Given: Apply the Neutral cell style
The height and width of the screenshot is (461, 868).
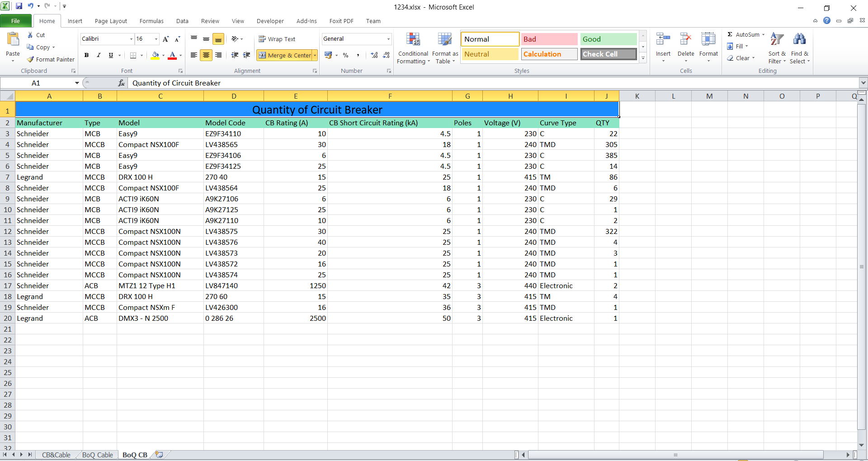Looking at the screenshot, I should click(490, 54).
